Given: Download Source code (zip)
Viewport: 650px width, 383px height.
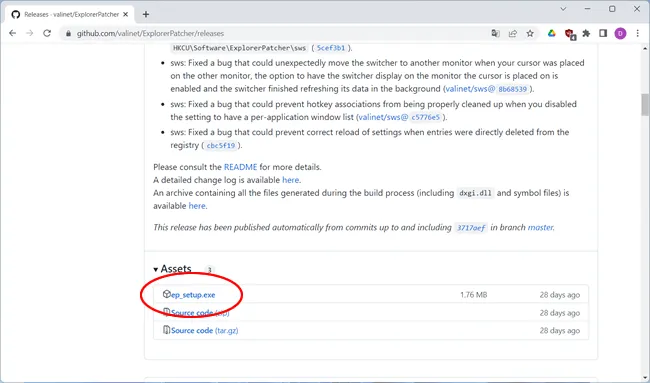Looking at the screenshot, I should [x=200, y=313].
